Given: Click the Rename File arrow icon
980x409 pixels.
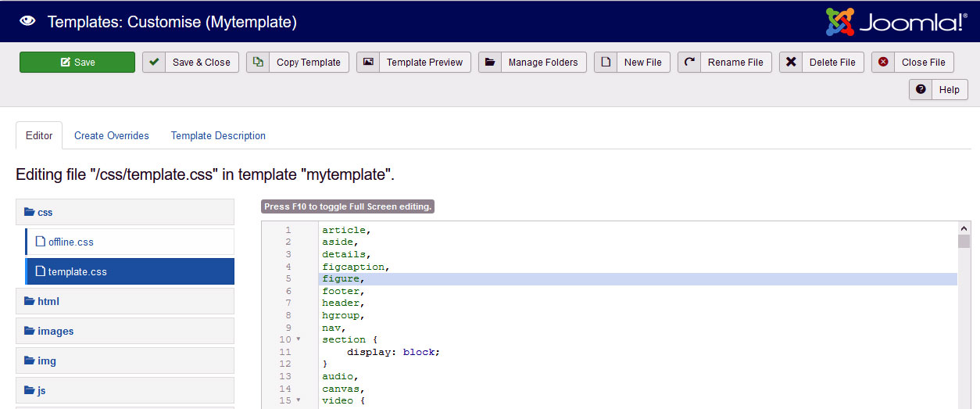Looking at the screenshot, I should 689,63.
